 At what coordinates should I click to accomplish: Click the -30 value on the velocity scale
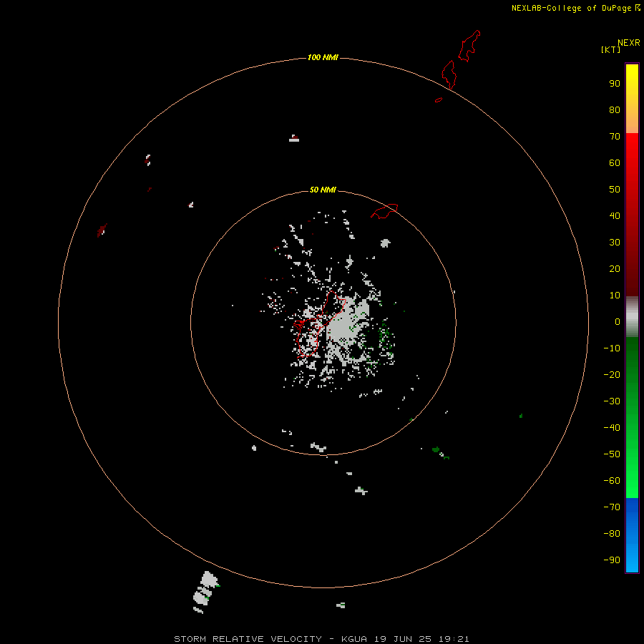(x=612, y=401)
